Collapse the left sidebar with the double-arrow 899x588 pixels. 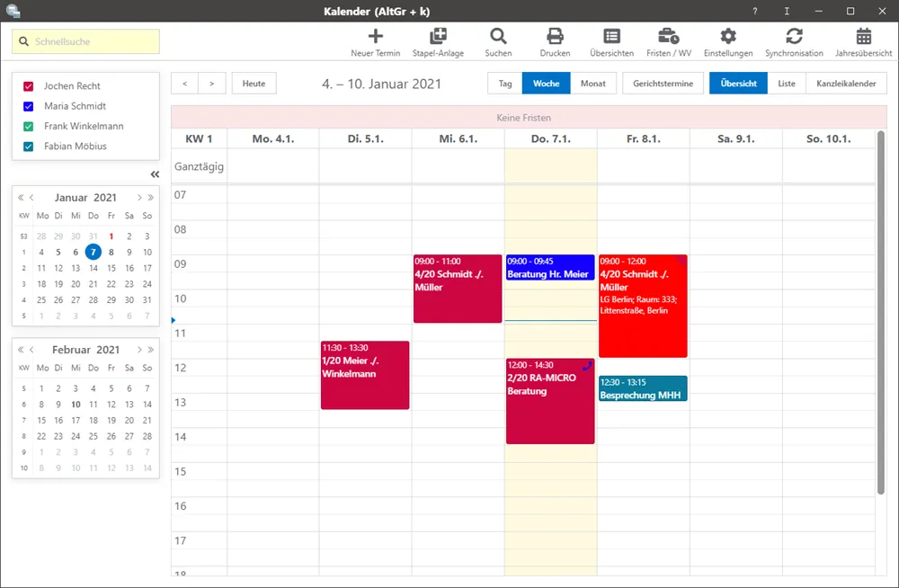point(154,174)
